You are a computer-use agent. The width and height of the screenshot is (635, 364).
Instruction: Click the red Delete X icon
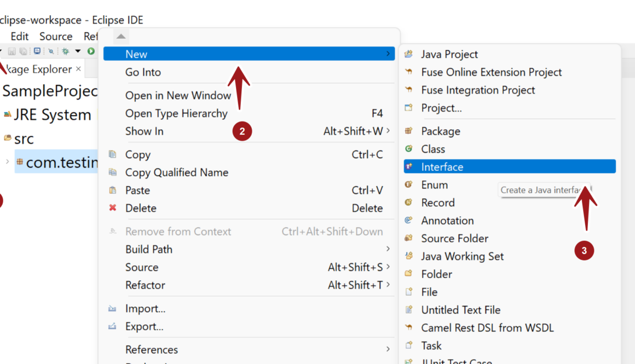(113, 208)
